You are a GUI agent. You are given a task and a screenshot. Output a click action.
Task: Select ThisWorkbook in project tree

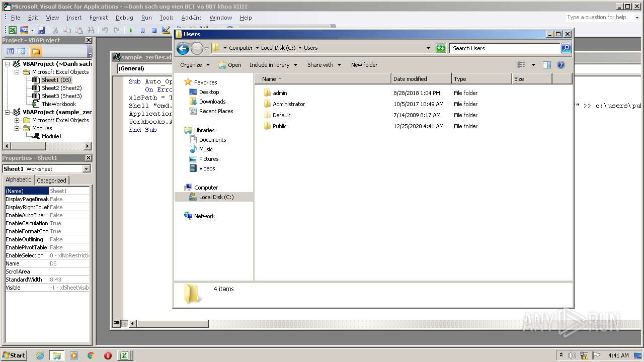tap(59, 104)
